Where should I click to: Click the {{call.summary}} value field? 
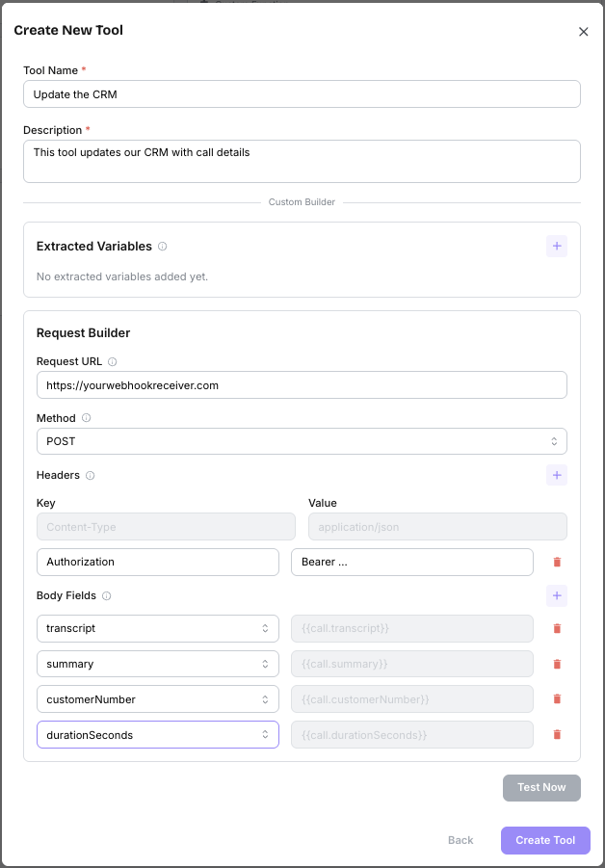point(412,664)
